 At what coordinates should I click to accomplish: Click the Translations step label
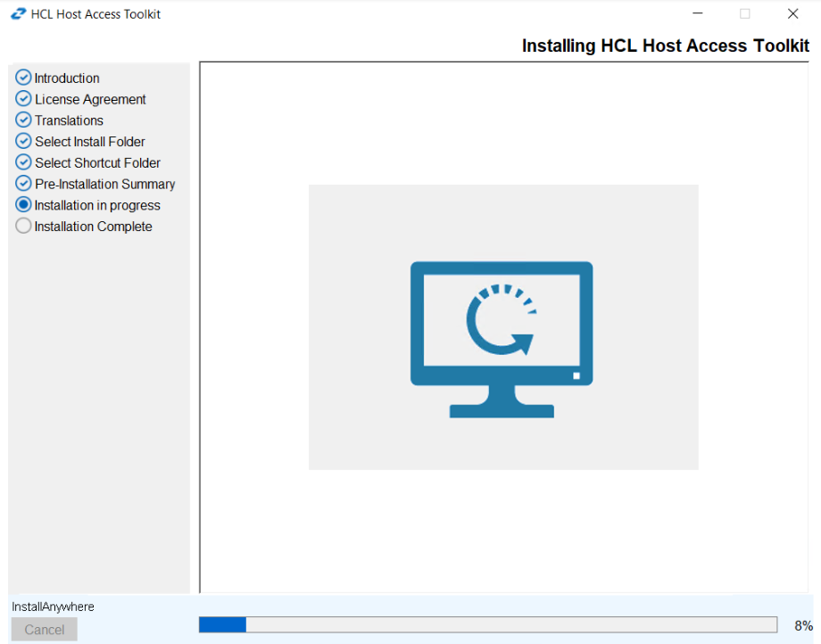[x=69, y=120]
